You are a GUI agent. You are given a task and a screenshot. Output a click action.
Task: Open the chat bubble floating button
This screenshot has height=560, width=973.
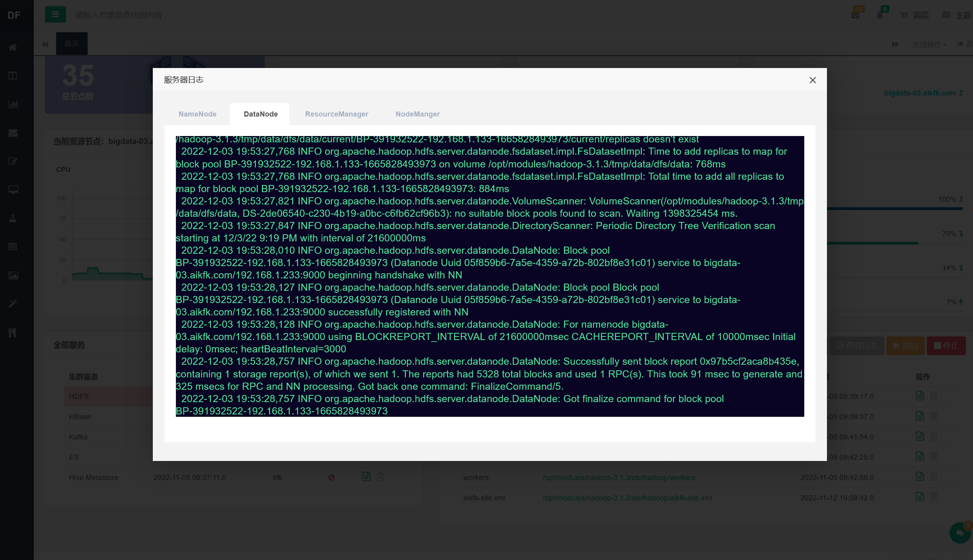(960, 533)
